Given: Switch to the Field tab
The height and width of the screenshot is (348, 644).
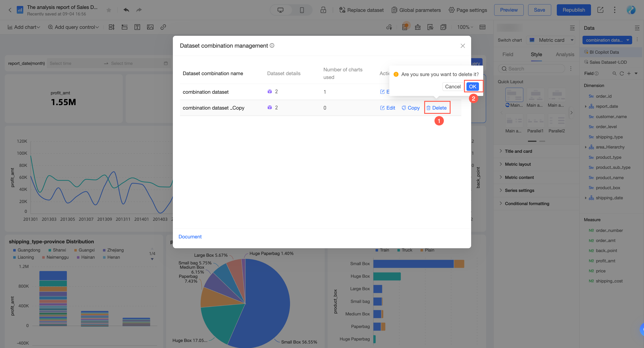Looking at the screenshot, I should coord(508,54).
